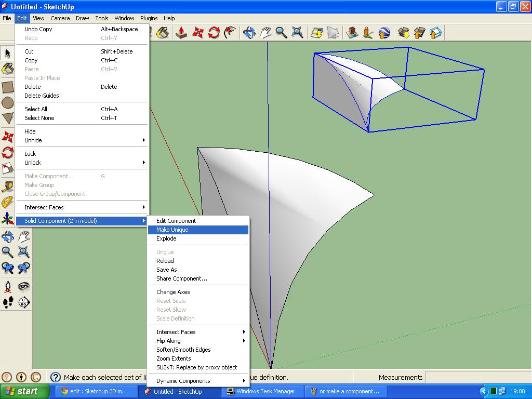Click Zoom Extents icon in left toolbar

[x=23, y=252]
